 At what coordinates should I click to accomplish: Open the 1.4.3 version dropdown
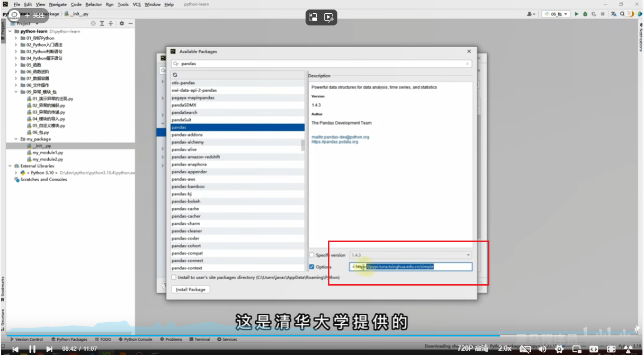(x=410, y=255)
